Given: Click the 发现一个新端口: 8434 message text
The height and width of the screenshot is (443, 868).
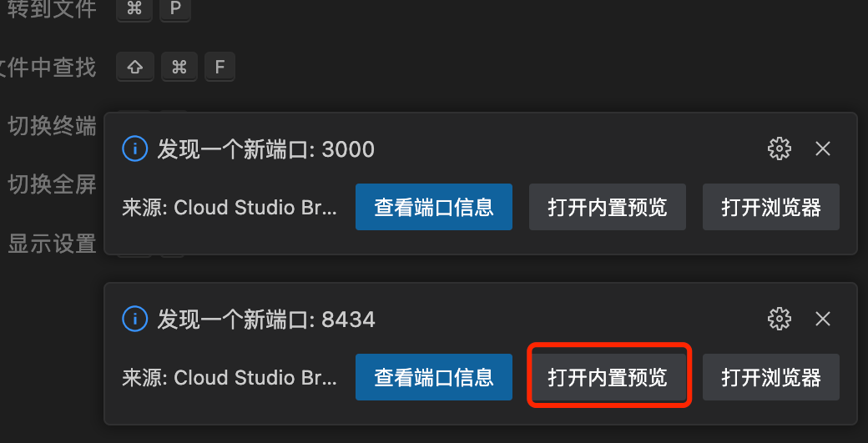Looking at the screenshot, I should pos(266,320).
